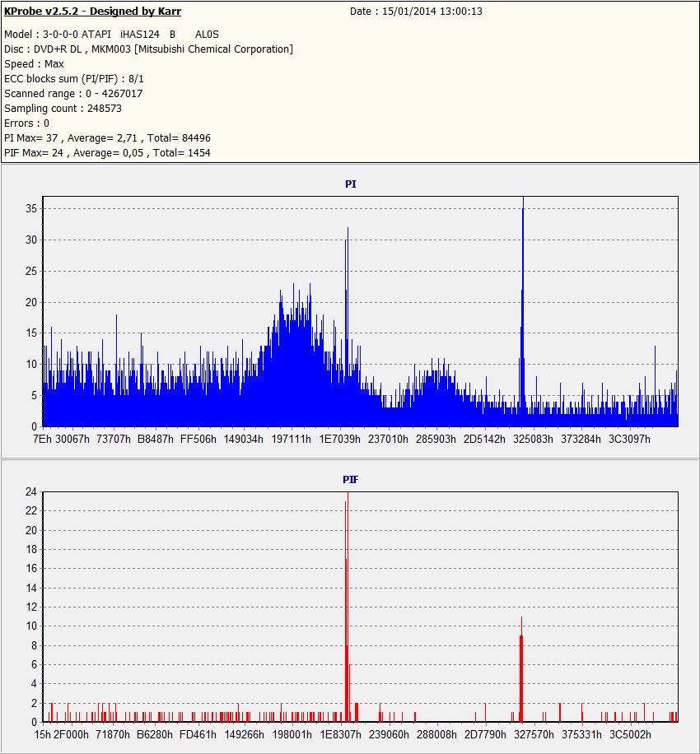Click the PI spike near 1E7039h
700x754 pixels.
347,327
